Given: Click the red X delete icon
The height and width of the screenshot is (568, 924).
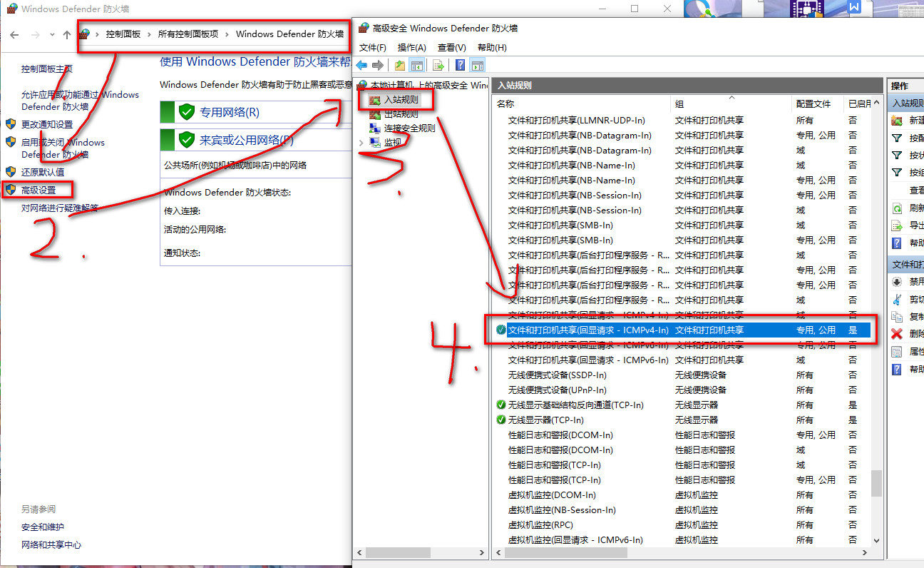Looking at the screenshot, I should (897, 334).
